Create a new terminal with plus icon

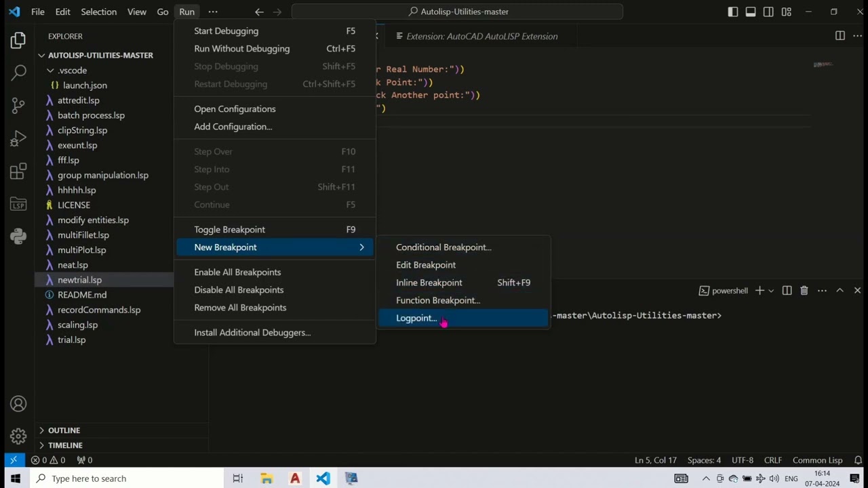click(x=759, y=291)
